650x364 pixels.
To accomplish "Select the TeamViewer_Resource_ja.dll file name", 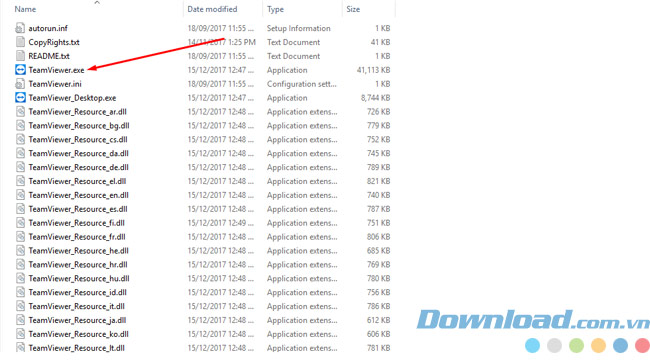I will point(77,320).
